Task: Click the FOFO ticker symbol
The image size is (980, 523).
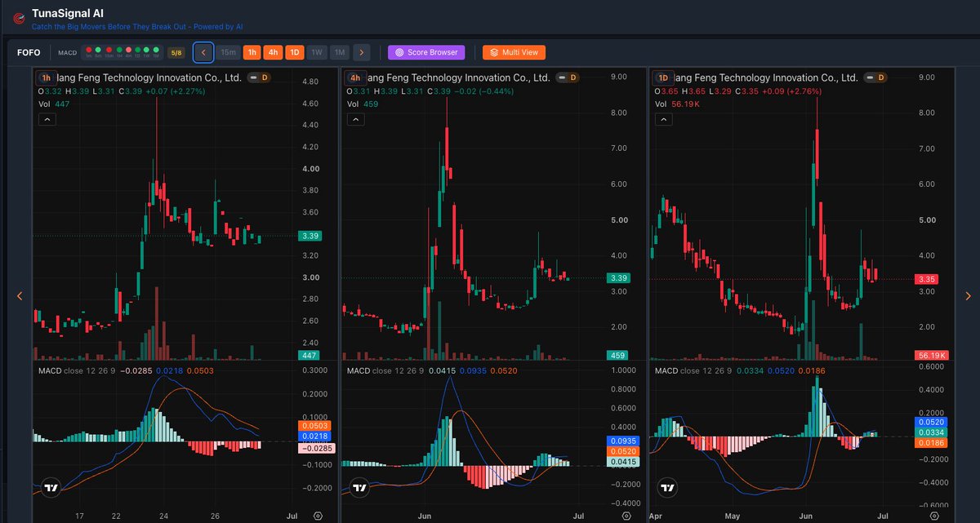Action: click(x=29, y=52)
